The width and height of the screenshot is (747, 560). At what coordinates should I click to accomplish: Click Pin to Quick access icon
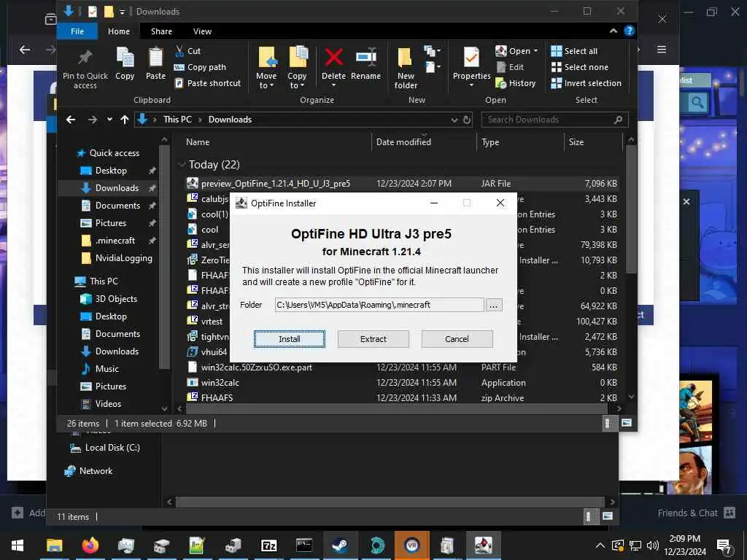85,58
